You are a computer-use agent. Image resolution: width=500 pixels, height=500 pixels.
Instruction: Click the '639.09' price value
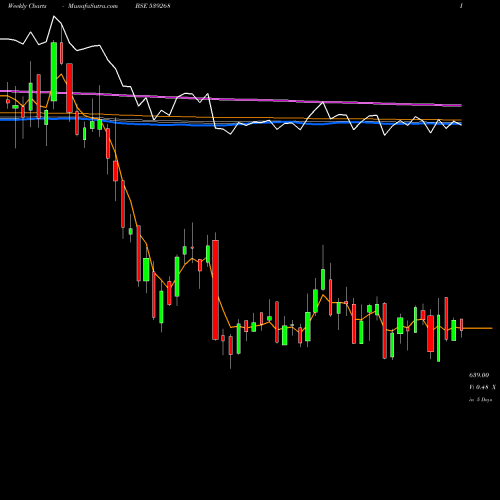479,375
